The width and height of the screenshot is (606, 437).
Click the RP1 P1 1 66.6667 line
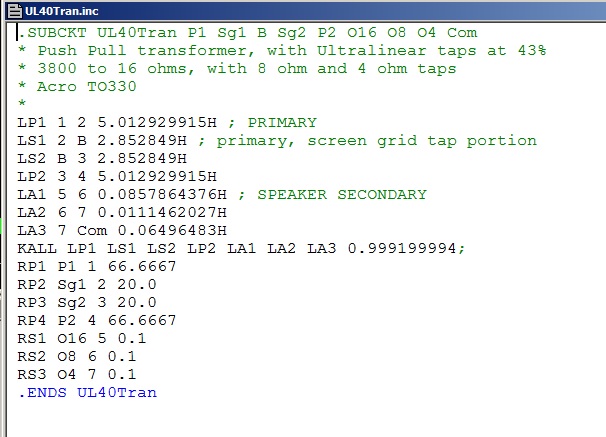97,267
